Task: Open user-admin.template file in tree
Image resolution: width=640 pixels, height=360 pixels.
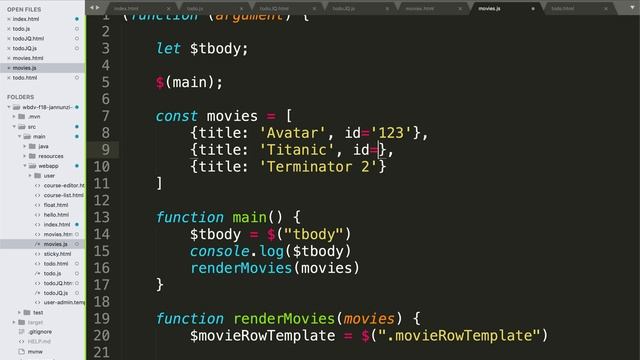Action: [x=64, y=302]
